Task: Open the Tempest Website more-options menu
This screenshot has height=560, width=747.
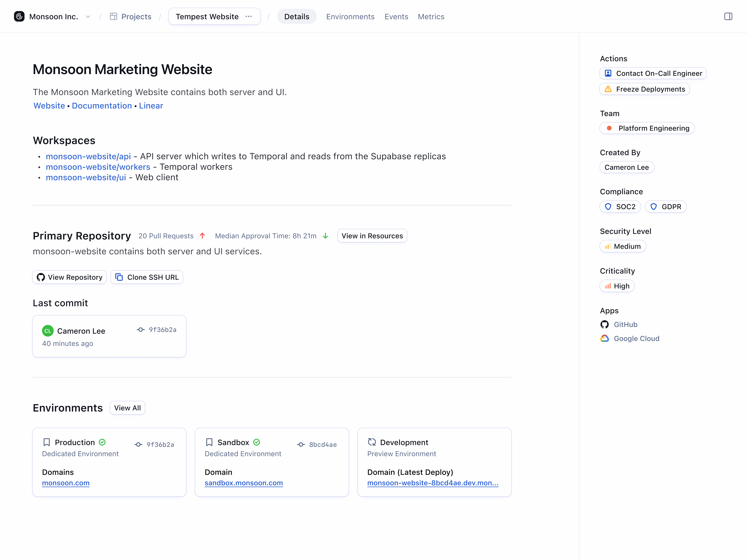Action: (249, 16)
